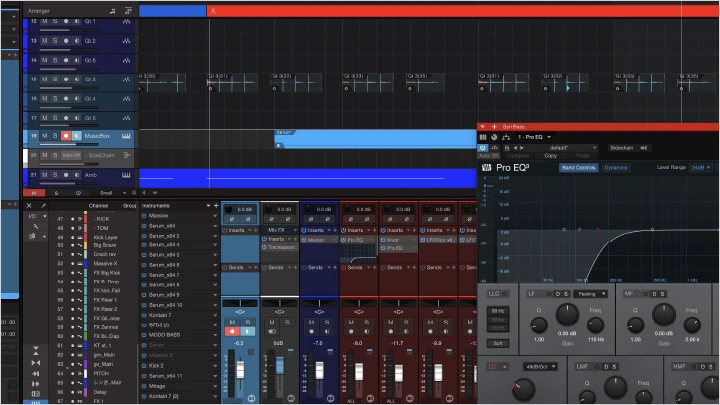The height and width of the screenshot is (405, 720).
Task: Click the Sidechain speaker icon in plugin header
Action: coord(644,148)
